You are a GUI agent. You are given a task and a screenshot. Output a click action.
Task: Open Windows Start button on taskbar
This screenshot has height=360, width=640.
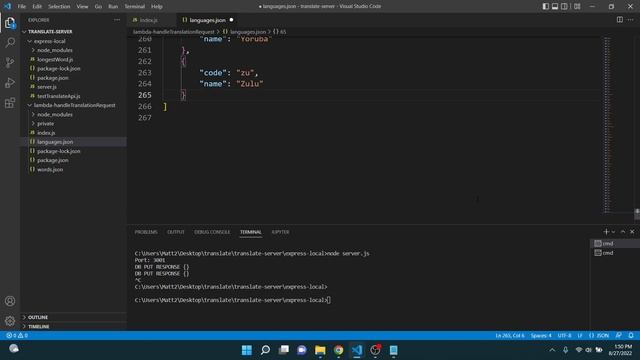[x=247, y=350]
